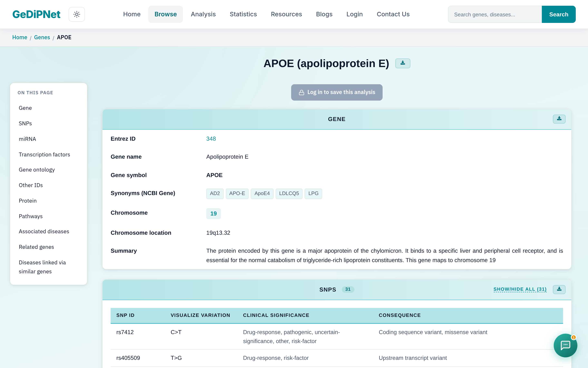Click Log in to save this analysis

(337, 92)
